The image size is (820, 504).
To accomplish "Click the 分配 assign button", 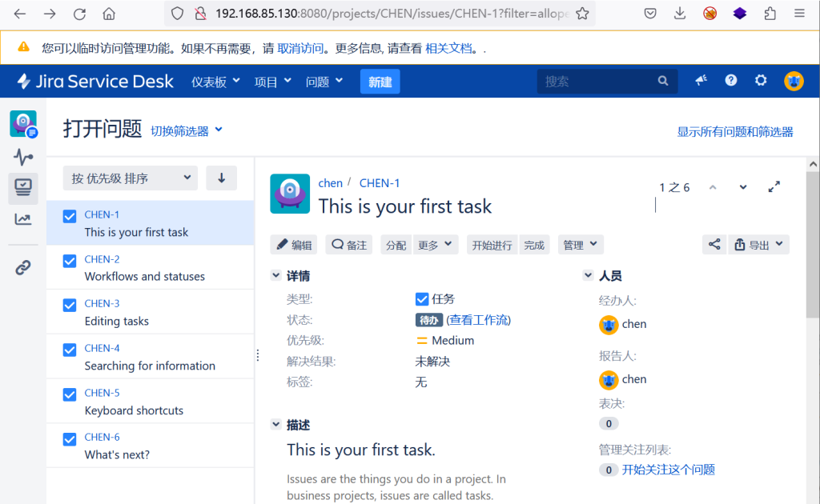I will click(396, 245).
